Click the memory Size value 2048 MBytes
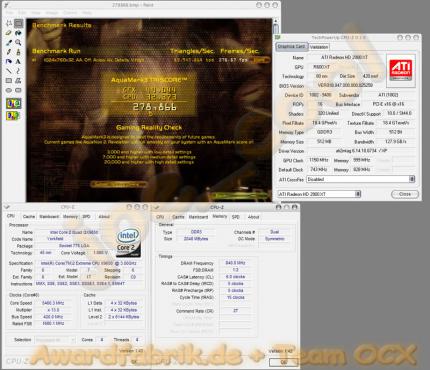The image size is (430, 370). (x=196, y=239)
